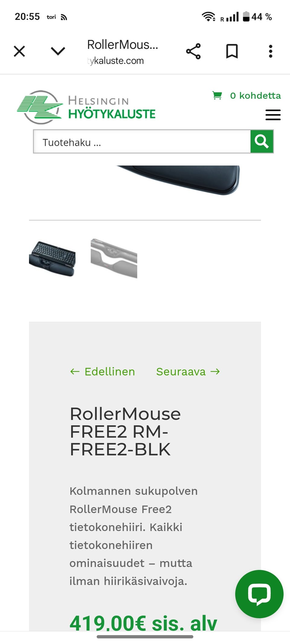Share this page using the share icon
290x644 pixels.
[193, 51]
